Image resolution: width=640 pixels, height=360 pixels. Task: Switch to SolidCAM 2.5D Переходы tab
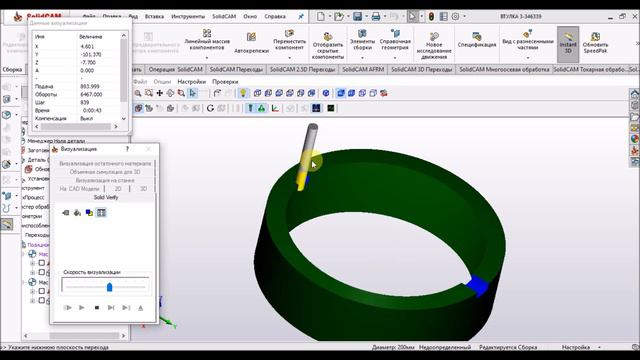coord(302,69)
